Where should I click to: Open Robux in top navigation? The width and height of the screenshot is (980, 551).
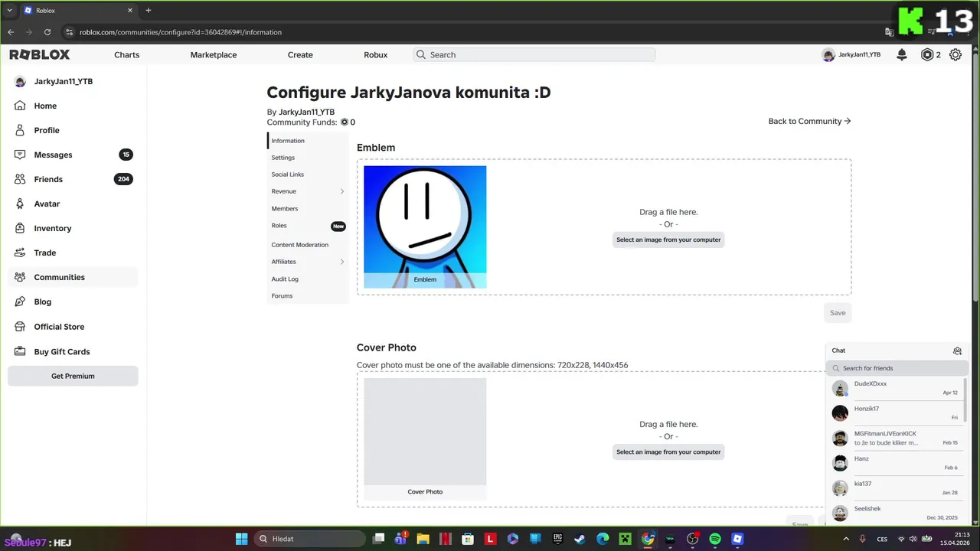point(376,55)
